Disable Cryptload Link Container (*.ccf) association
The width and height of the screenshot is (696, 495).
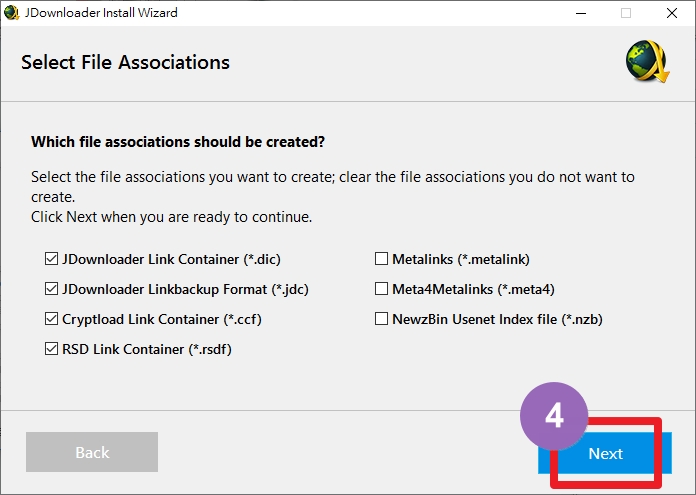tap(51, 319)
